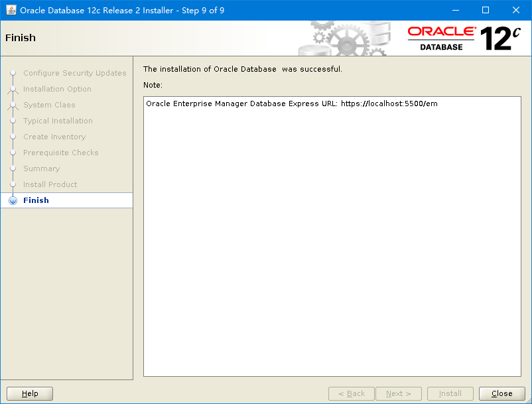Click the Oracle 12c Database logo
This screenshot has height=404, width=532.
[x=464, y=38]
